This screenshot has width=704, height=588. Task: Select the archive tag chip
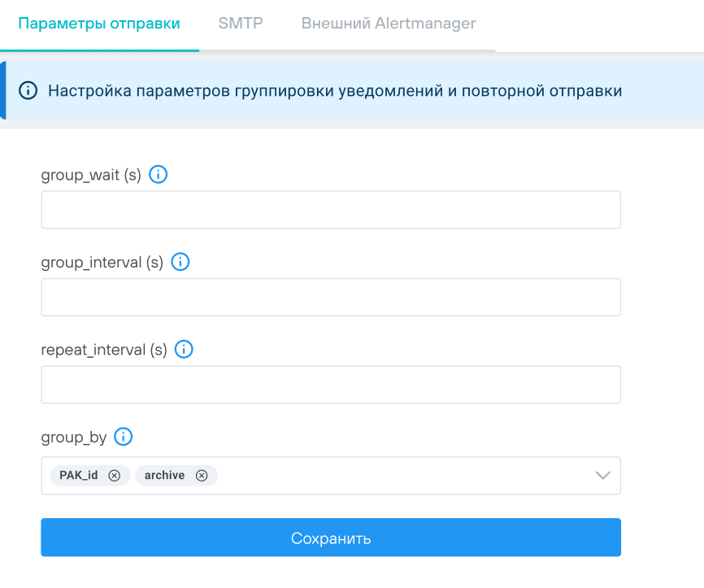pyautogui.click(x=165, y=476)
